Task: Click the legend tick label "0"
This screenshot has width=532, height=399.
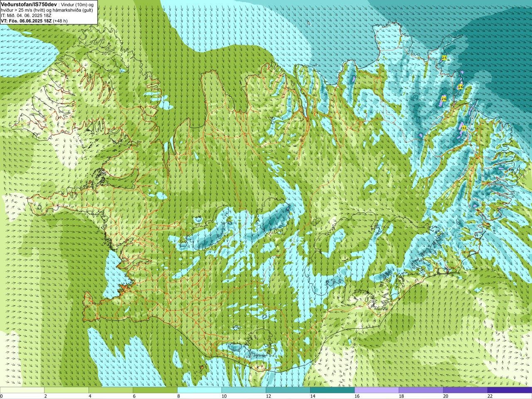Action: (x=2, y=396)
